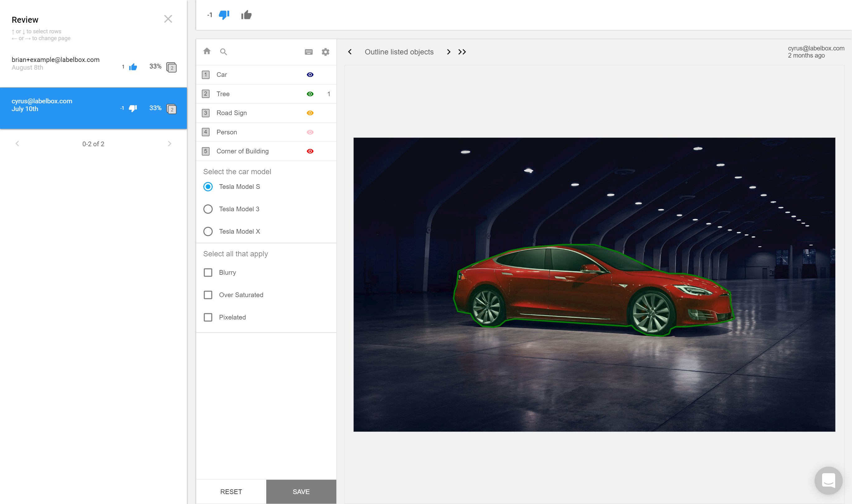
Task: Toggle visibility of Road Sign objects
Action: pos(310,113)
